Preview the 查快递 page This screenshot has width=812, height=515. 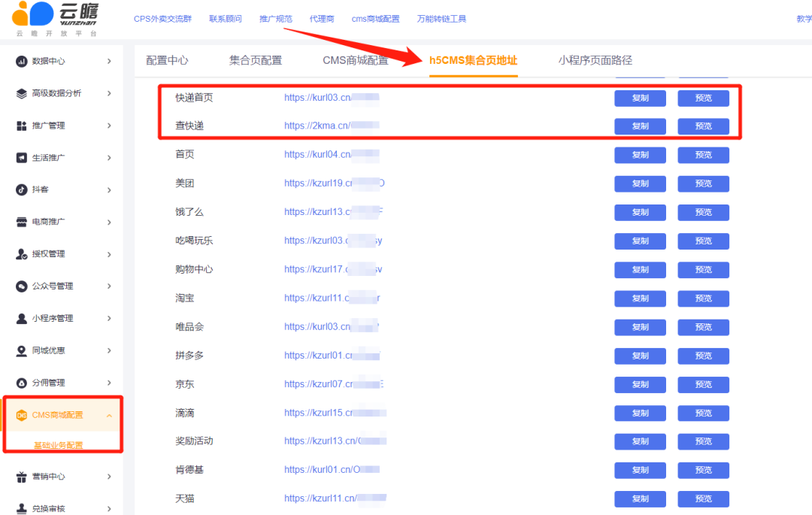703,126
